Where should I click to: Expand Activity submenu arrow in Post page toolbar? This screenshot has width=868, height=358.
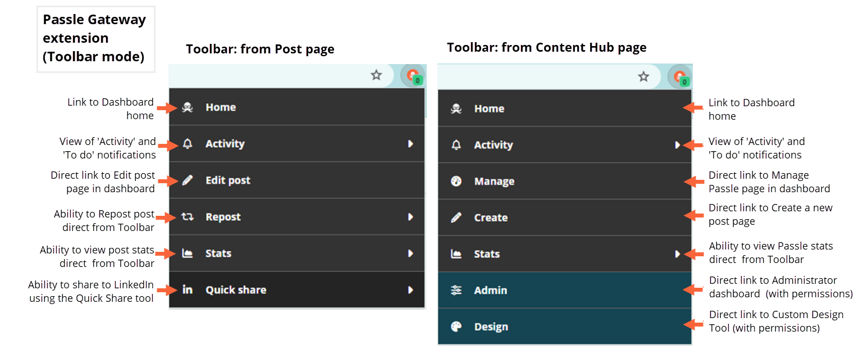(x=410, y=144)
